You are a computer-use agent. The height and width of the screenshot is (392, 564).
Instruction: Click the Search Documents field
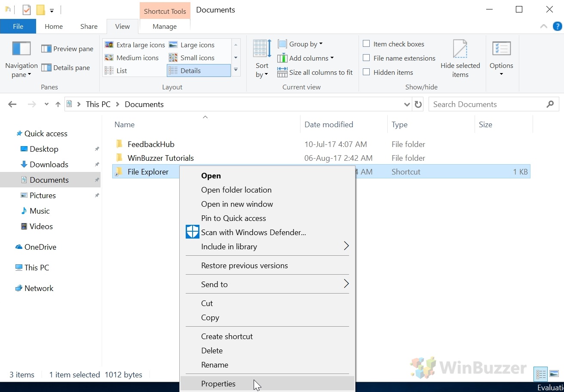click(493, 104)
